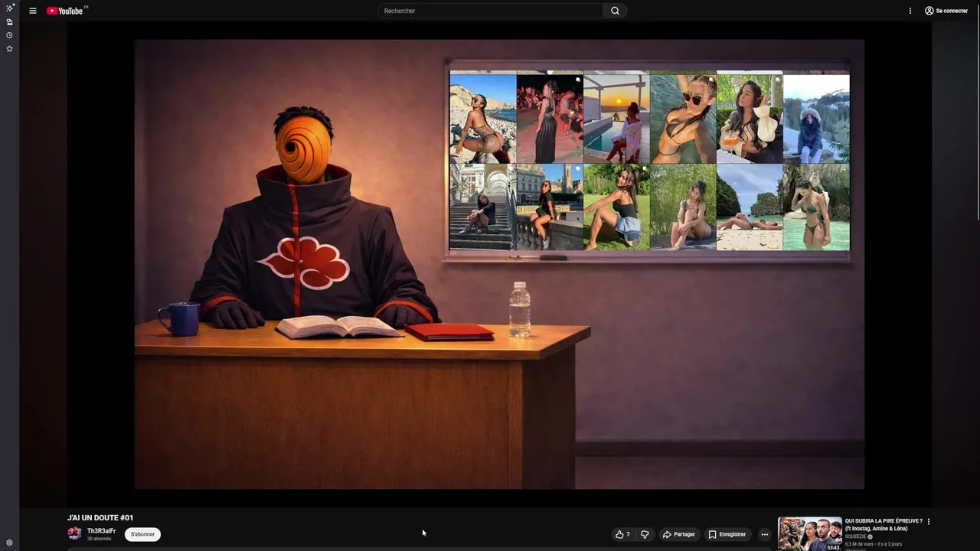Open the sidebar bookmarks star icon
980x551 pixels.
[x=9, y=48]
